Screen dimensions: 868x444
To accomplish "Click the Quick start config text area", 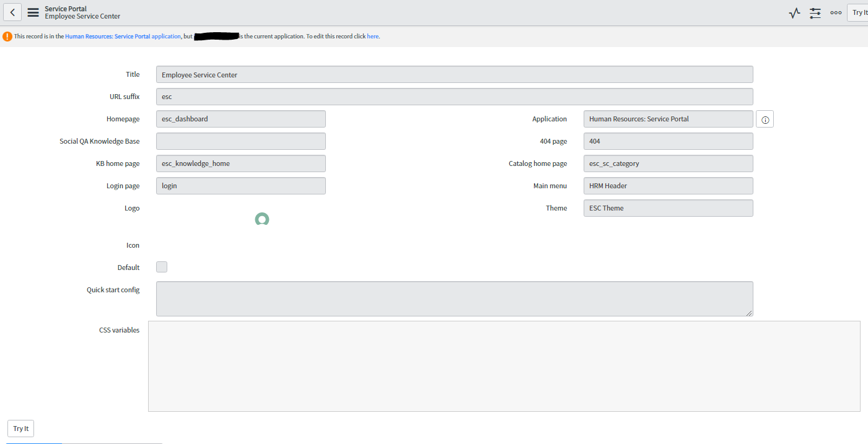I will pyautogui.click(x=455, y=299).
